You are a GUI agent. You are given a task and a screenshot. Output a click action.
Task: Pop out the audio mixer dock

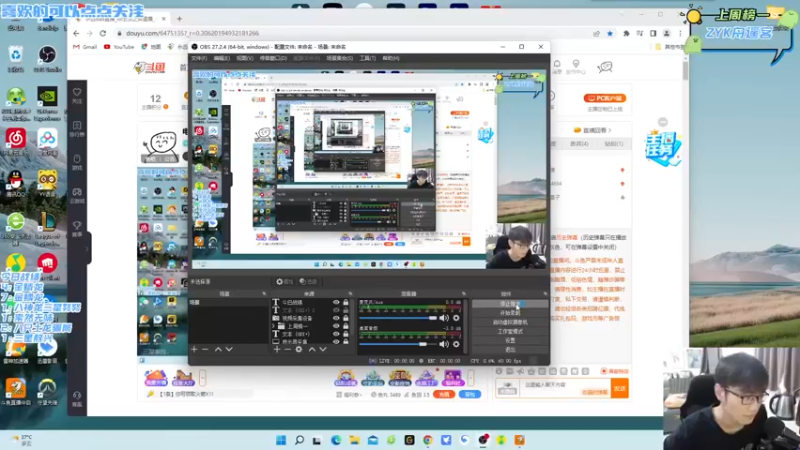tap(464, 294)
